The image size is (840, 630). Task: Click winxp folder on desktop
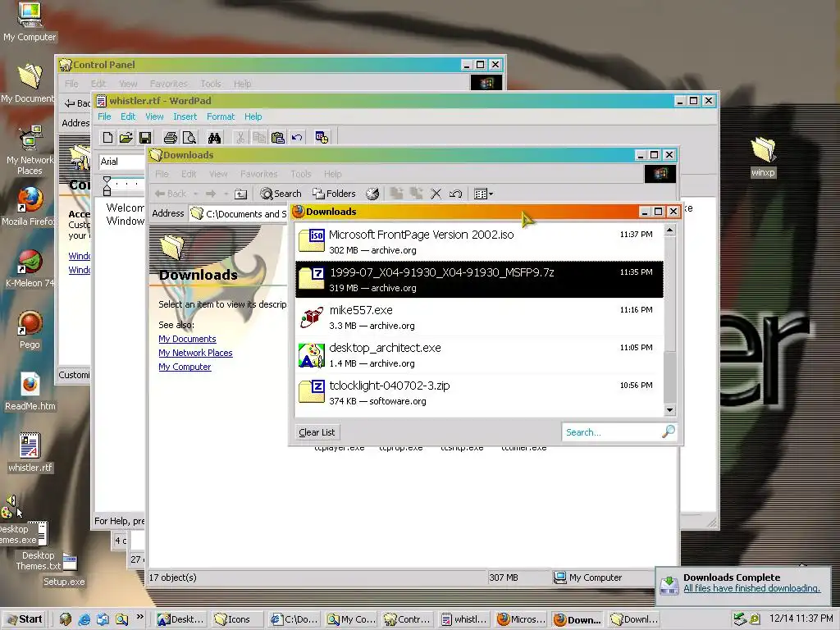(763, 157)
